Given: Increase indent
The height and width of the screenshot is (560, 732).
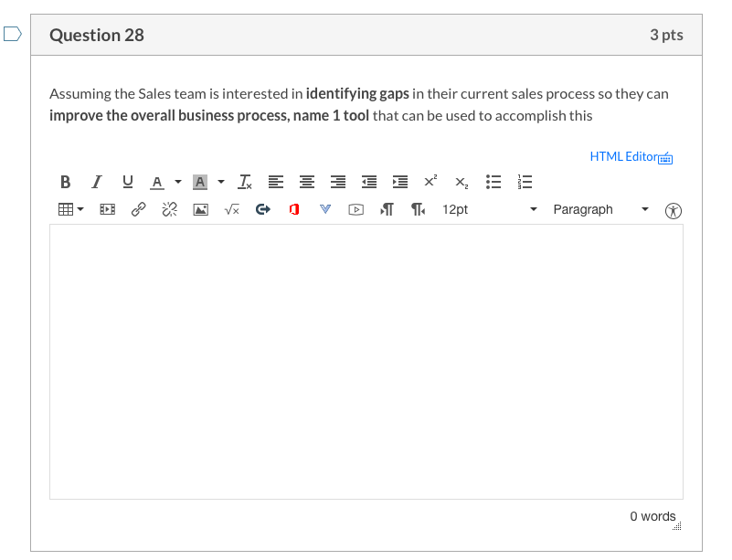Looking at the screenshot, I should (400, 182).
